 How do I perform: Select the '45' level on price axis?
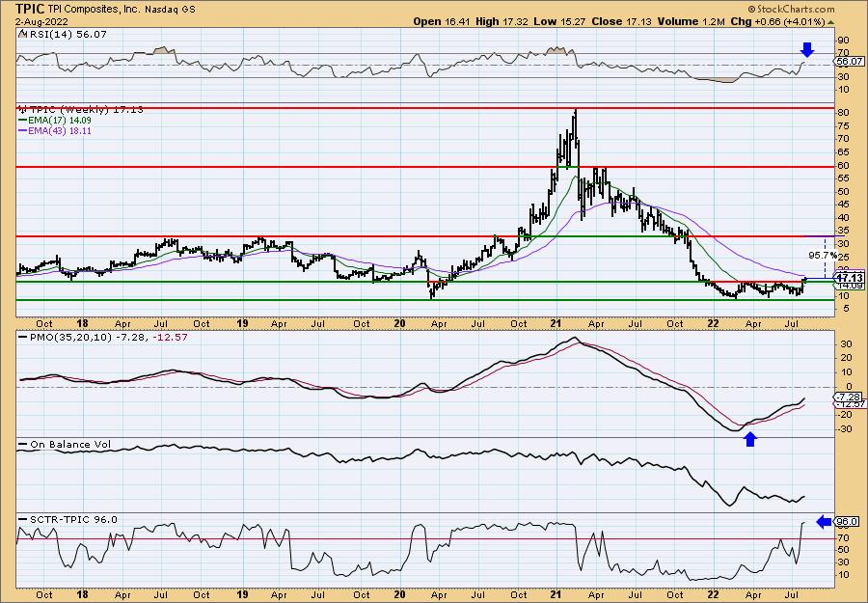click(x=844, y=205)
